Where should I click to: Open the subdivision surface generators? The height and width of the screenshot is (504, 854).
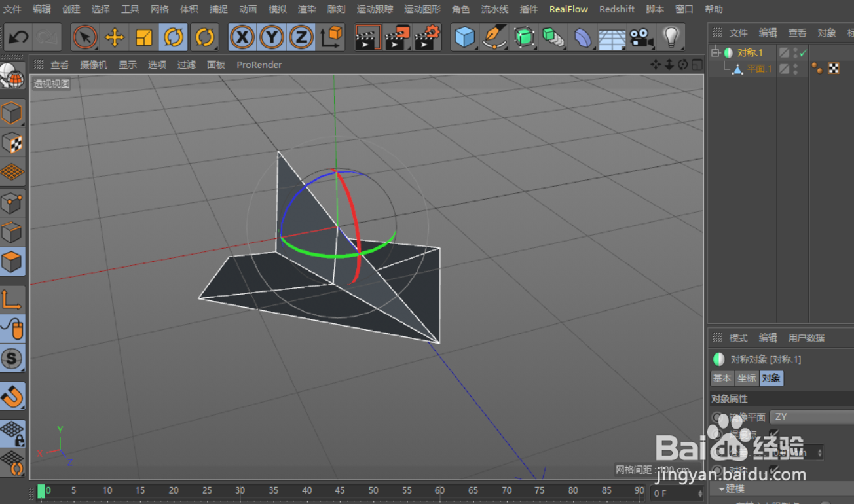tap(524, 37)
